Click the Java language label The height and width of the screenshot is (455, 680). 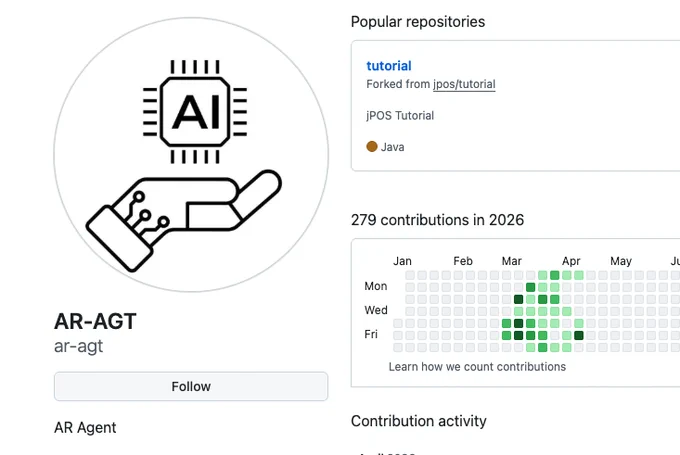392,147
